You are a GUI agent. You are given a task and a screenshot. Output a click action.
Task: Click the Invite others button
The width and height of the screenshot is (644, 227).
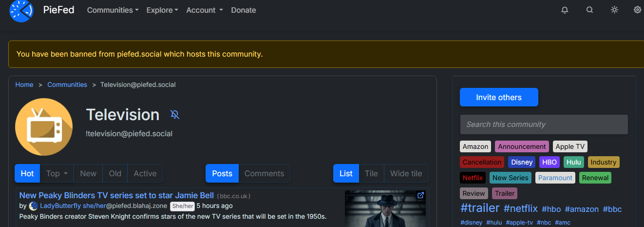click(x=499, y=97)
